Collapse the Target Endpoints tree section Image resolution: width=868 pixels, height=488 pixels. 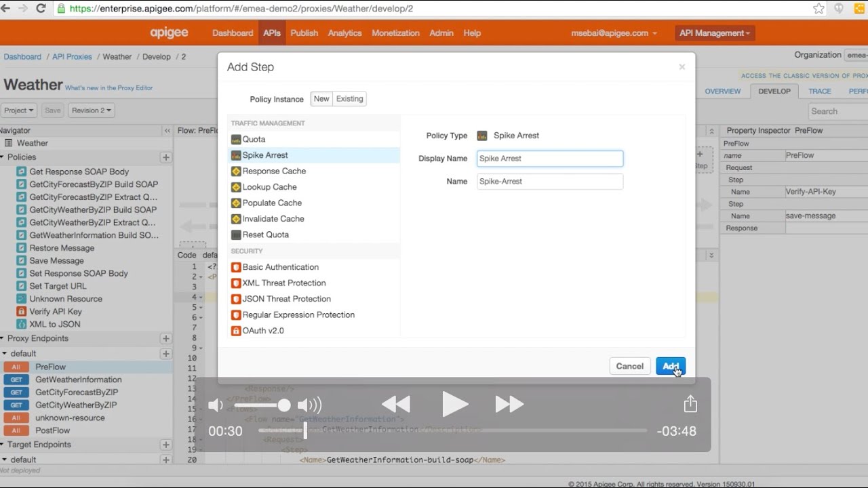pos(2,445)
